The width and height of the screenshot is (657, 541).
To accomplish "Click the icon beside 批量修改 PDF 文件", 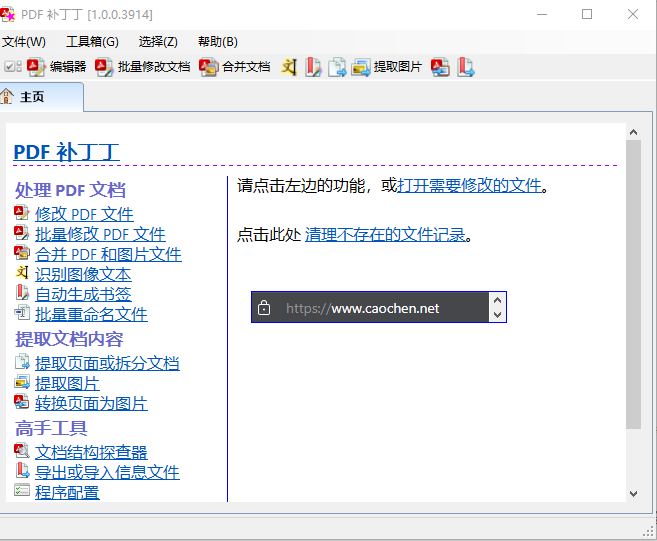I will point(21,233).
